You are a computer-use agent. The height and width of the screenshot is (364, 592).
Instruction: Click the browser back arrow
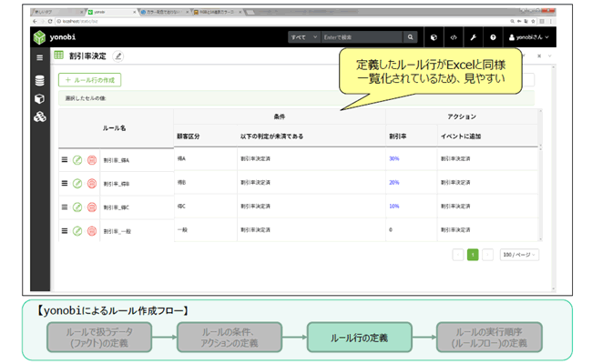(x=36, y=22)
